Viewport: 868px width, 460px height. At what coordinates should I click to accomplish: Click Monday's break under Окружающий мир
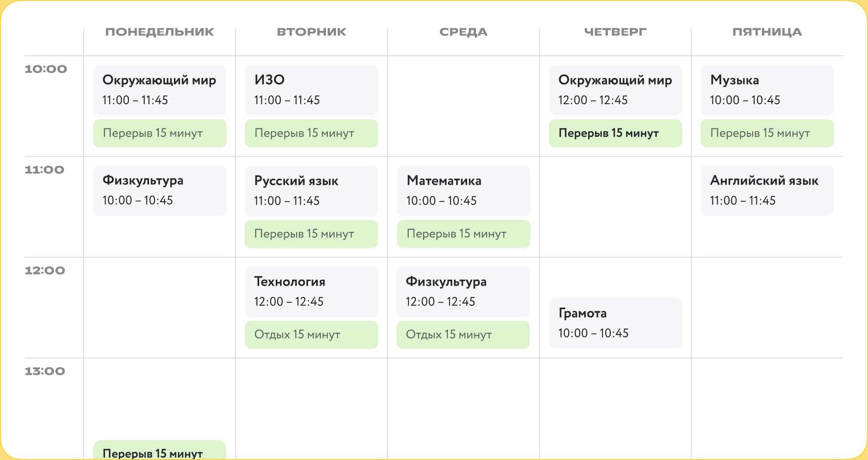click(160, 133)
